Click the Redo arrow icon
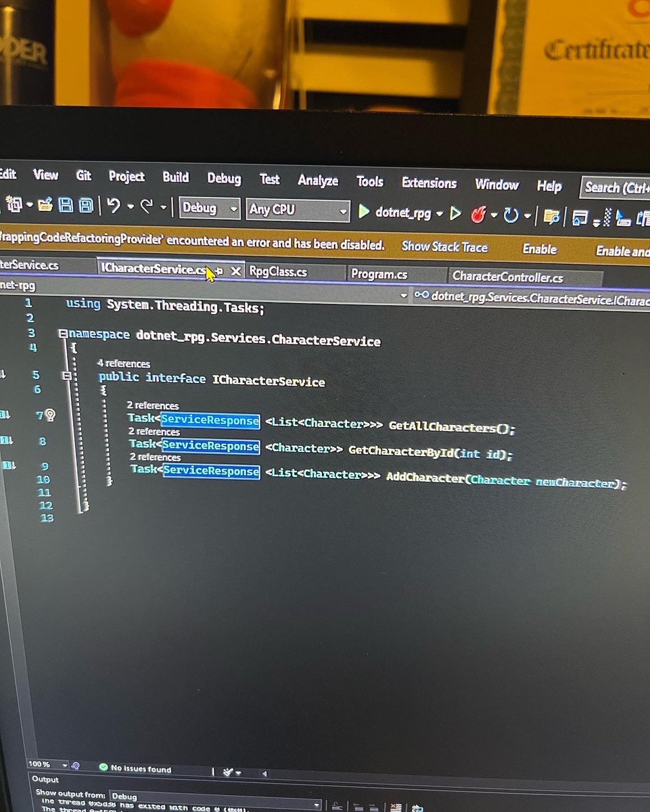The image size is (650, 812). coord(146,207)
